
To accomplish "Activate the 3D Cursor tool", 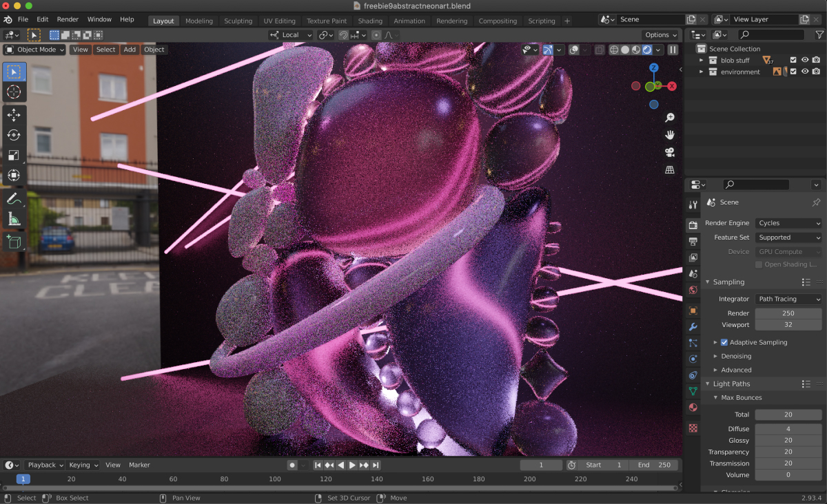I will [x=14, y=92].
